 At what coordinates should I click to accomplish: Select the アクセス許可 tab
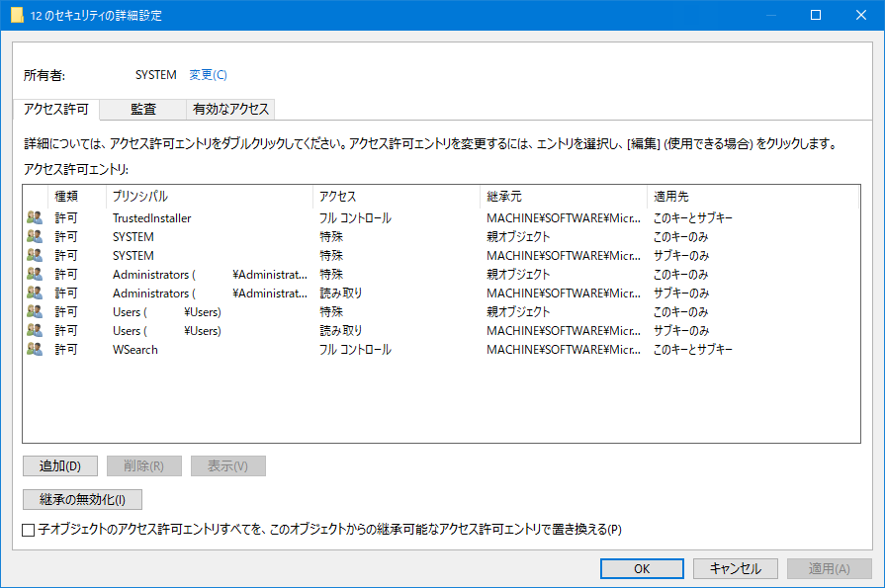pos(56,109)
